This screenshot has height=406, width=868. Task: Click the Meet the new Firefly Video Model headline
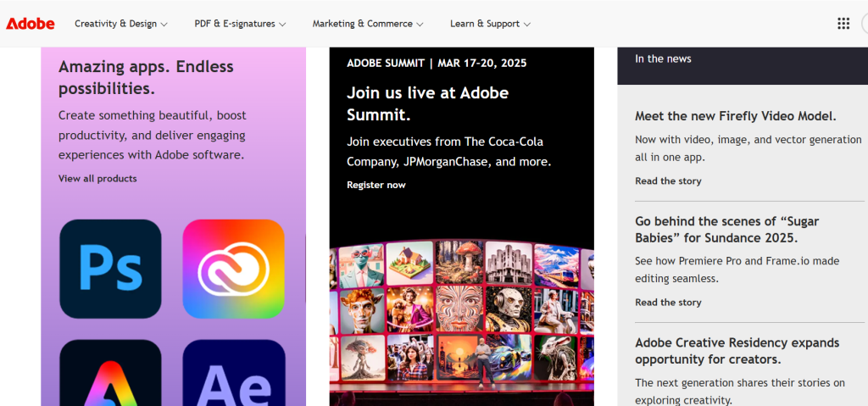point(736,116)
